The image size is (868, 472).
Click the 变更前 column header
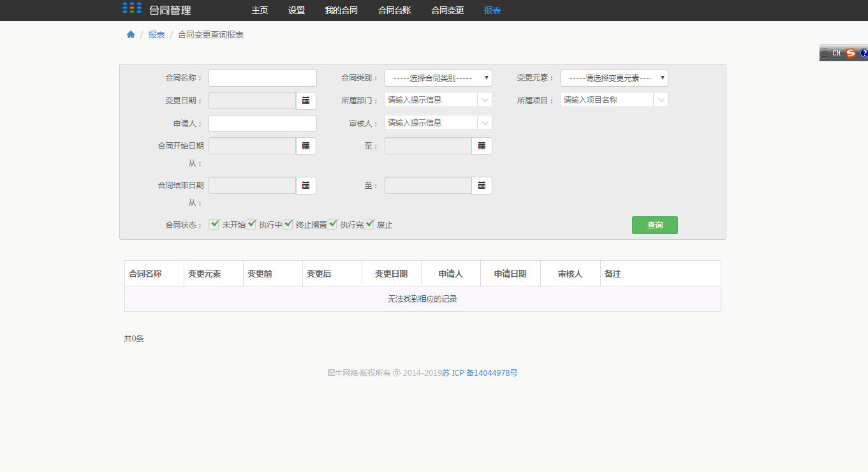(x=273, y=274)
